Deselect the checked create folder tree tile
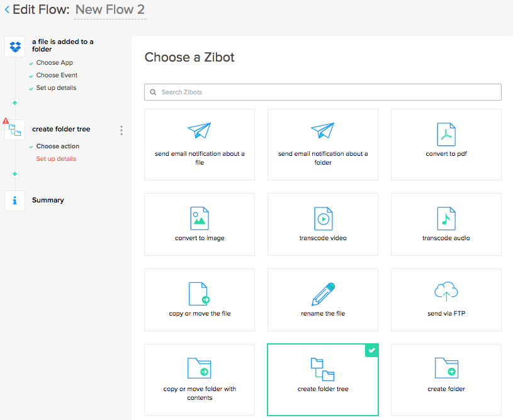 point(323,379)
